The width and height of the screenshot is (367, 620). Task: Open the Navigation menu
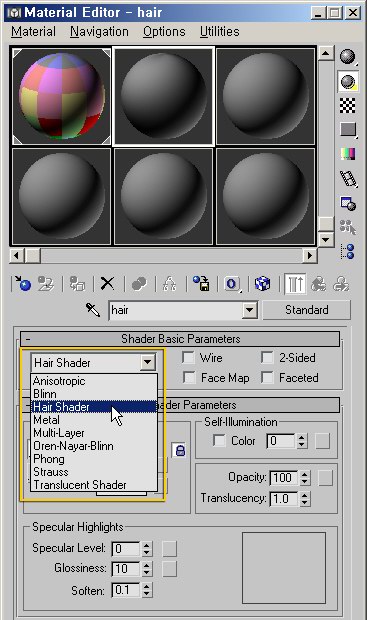point(99,32)
